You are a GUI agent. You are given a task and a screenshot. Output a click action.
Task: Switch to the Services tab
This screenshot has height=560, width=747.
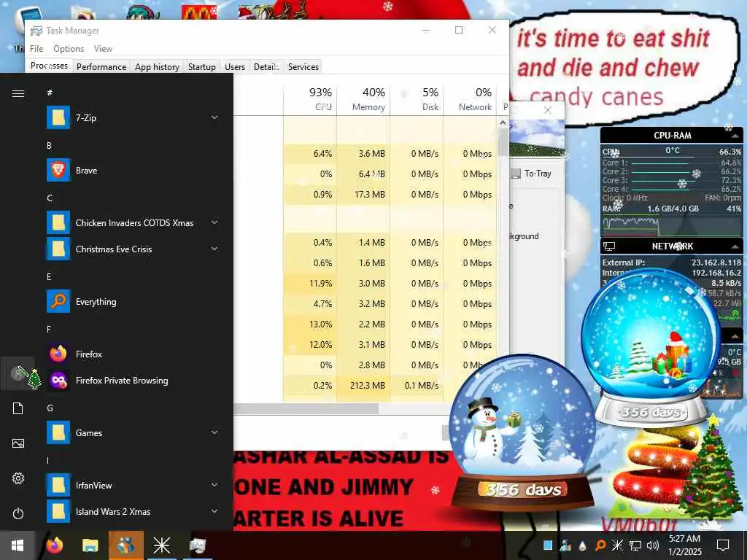(303, 66)
